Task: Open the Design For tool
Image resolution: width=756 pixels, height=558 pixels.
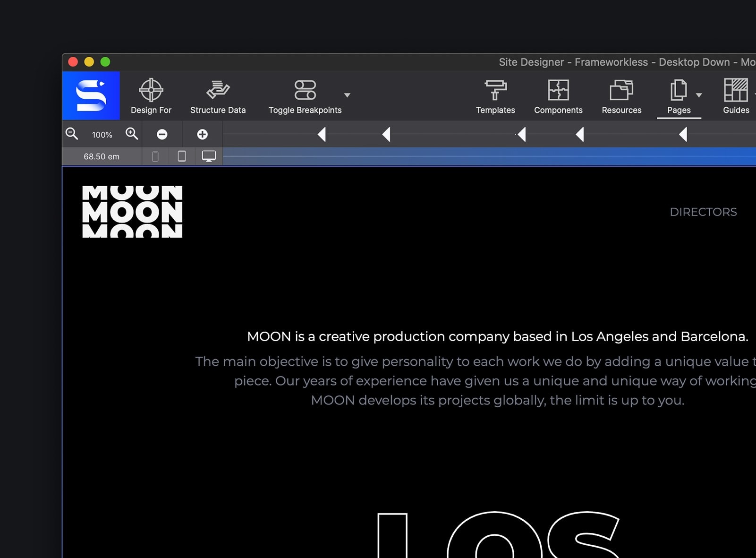Action: click(x=151, y=96)
